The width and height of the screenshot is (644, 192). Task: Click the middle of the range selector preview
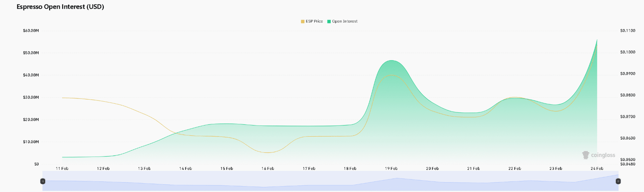330,181
